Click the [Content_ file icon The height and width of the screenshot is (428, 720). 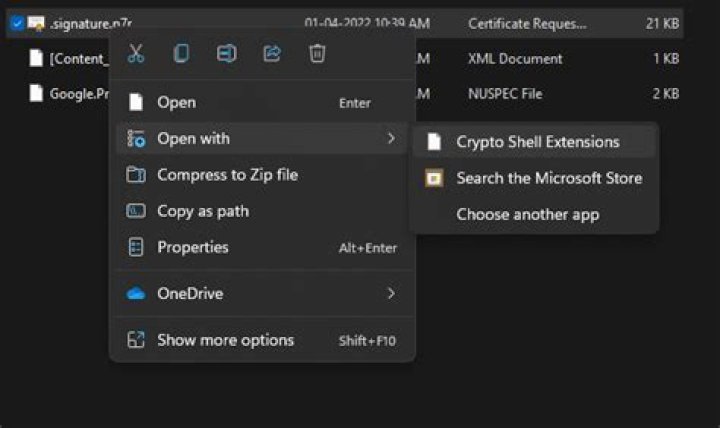(36, 58)
